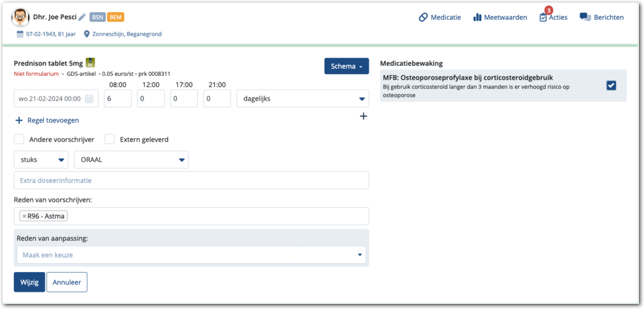Open the Schema dropdown button

(346, 66)
